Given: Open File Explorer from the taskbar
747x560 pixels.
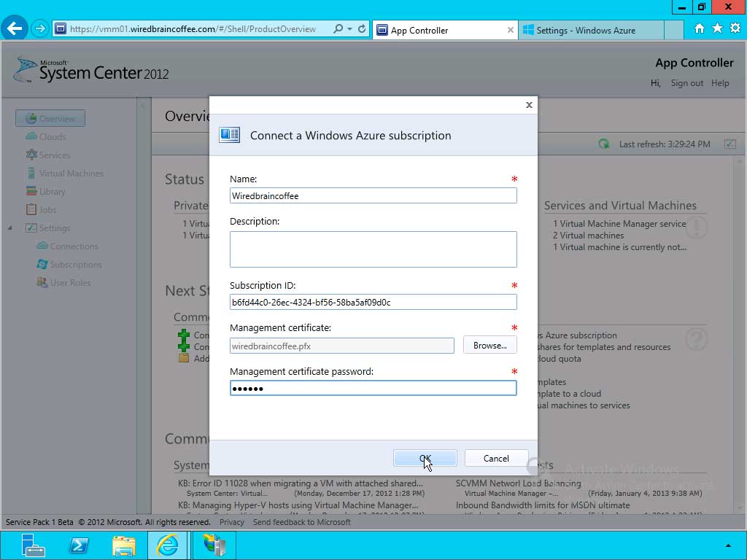Looking at the screenshot, I should (124, 545).
